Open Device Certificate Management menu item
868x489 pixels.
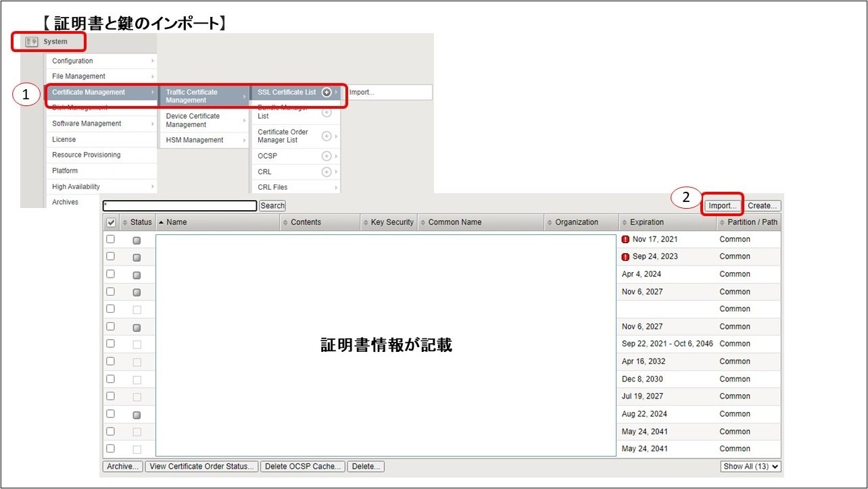[203, 120]
